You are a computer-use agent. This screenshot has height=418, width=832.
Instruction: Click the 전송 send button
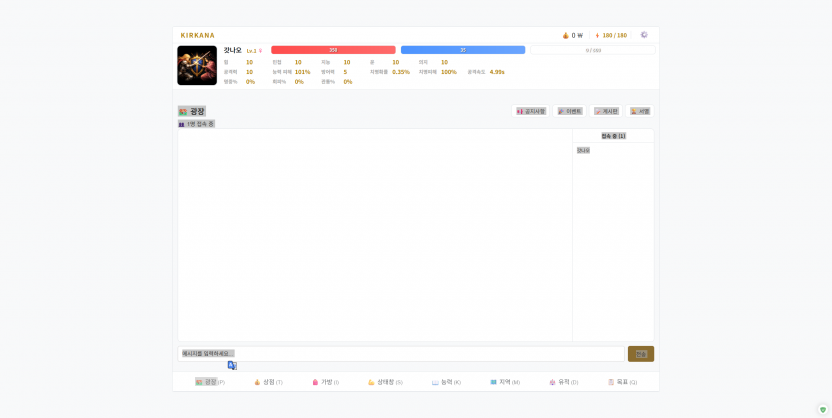pyautogui.click(x=641, y=354)
